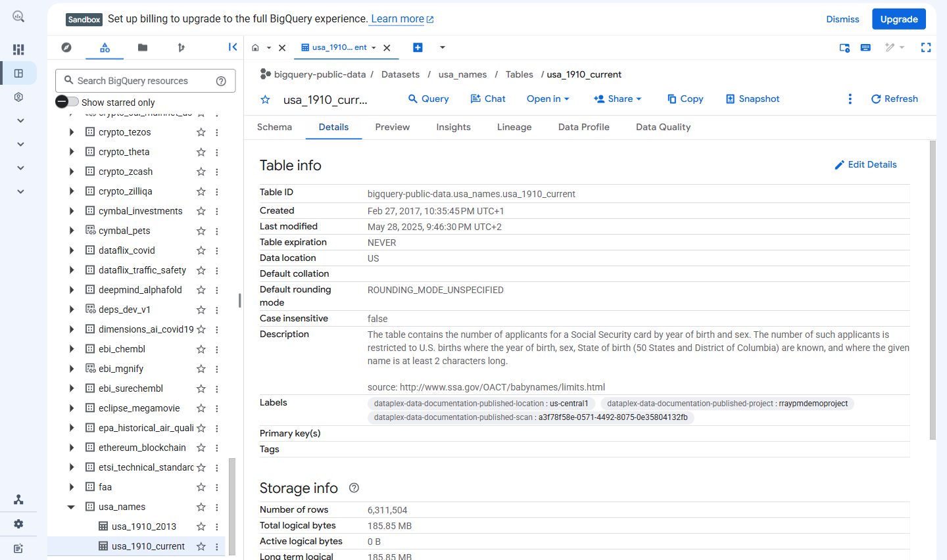947x560 pixels.
Task: Toggle full screen mode icon
Action: 926,47
